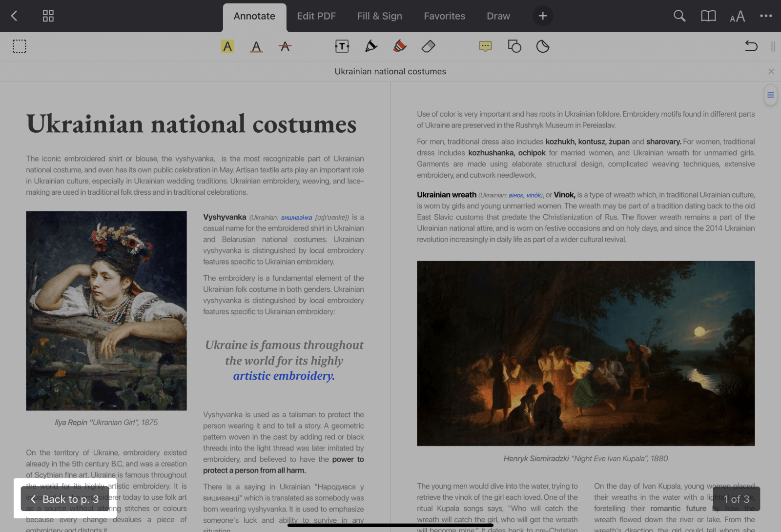
Task: Select the red Marker tool
Action: 400,46
